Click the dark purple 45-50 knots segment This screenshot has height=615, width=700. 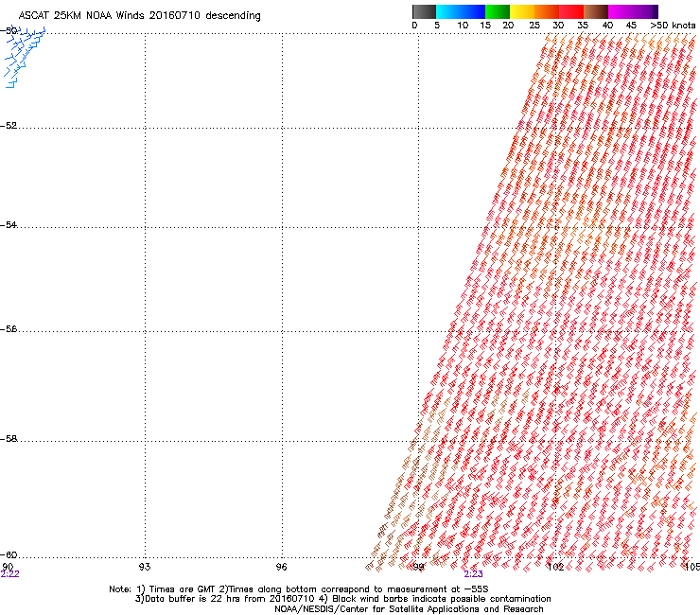point(645,11)
